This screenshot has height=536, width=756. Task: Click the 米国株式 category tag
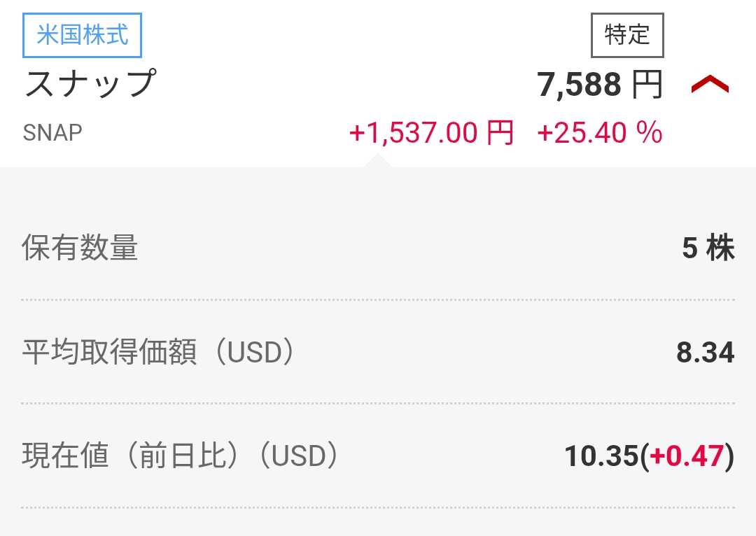tap(83, 36)
